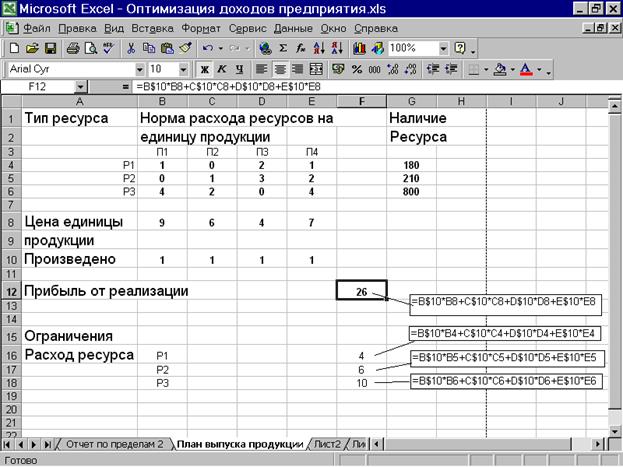
Task: Toggle italic formatting (К)
Action: [221, 70]
